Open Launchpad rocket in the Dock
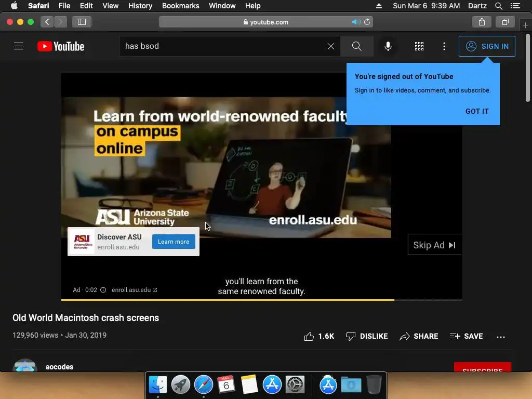Image resolution: width=532 pixels, height=399 pixels. click(180, 385)
